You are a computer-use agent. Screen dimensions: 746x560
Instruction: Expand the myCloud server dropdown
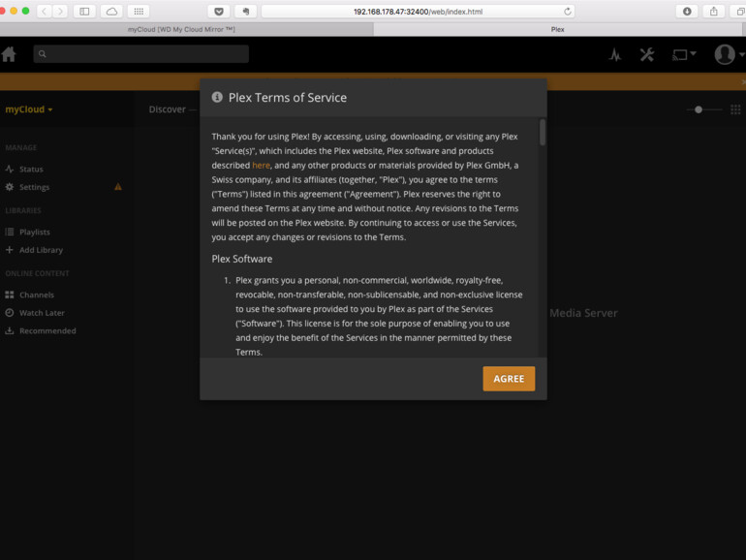[28, 109]
